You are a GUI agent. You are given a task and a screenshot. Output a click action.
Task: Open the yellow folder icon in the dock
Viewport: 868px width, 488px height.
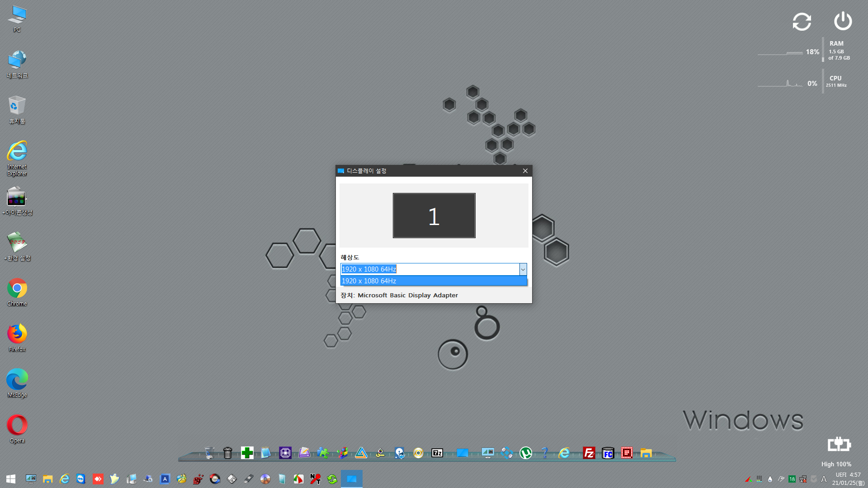pyautogui.click(x=646, y=453)
